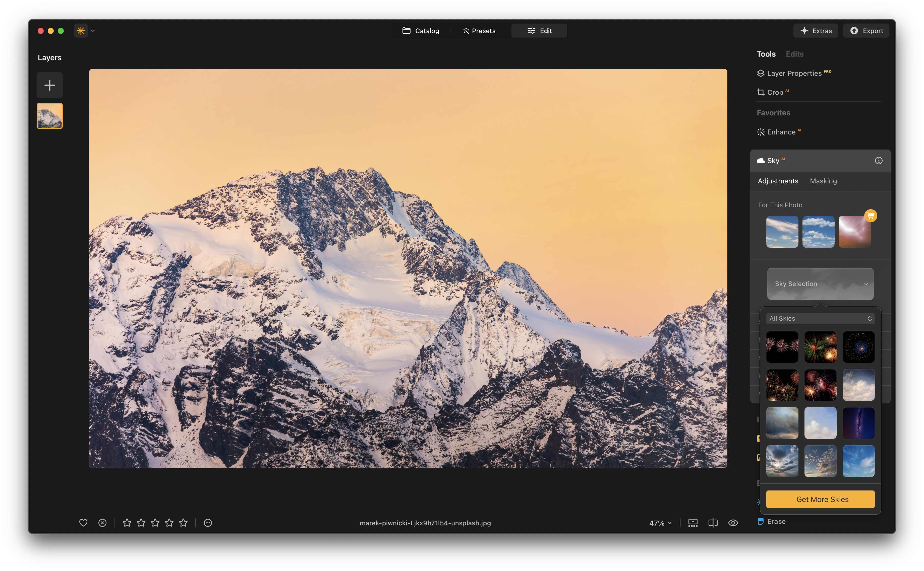This screenshot has height=571, width=924.
Task: Open the more options ellipsis icon
Action: (208, 523)
